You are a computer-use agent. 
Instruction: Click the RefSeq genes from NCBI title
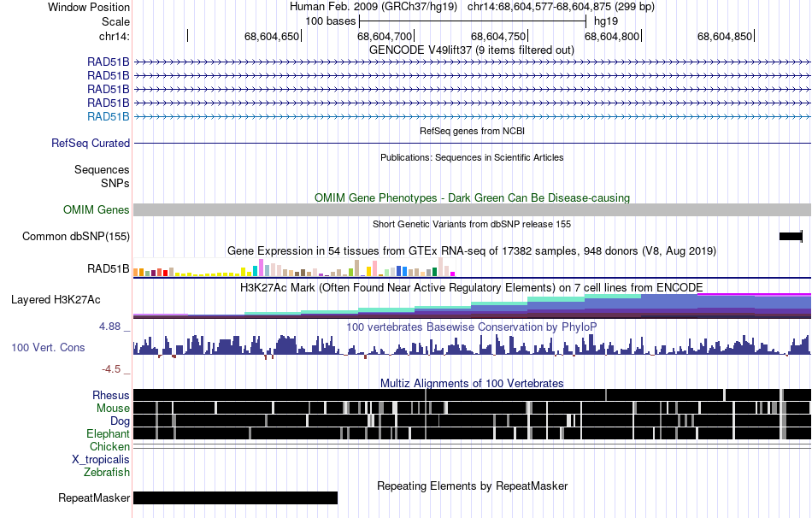pyautogui.click(x=472, y=131)
